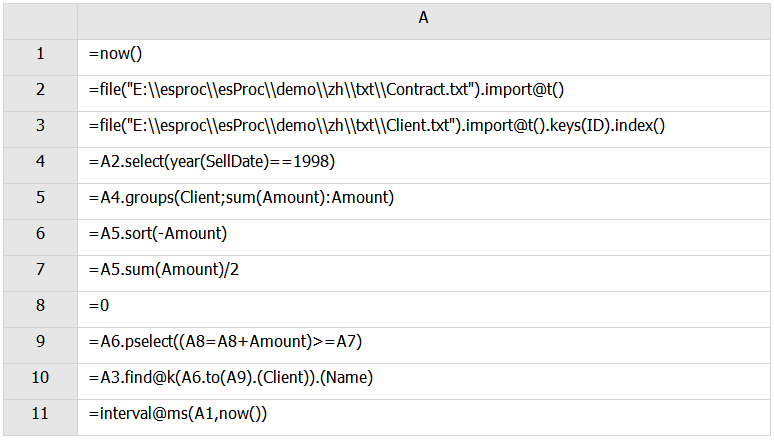Select row 1 header
This screenshot has height=441, width=774.
(x=40, y=57)
